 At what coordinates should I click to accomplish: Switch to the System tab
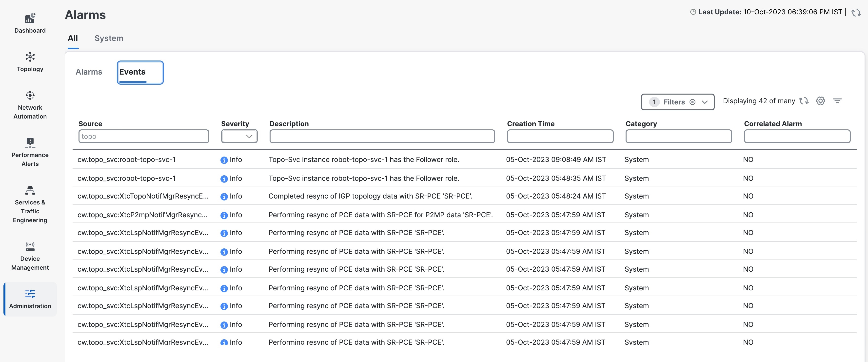(109, 38)
